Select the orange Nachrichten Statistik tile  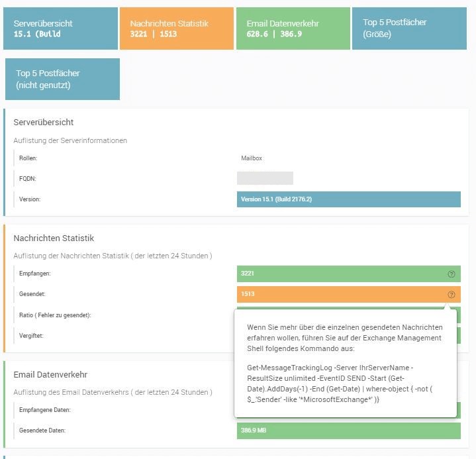pyautogui.click(x=177, y=28)
